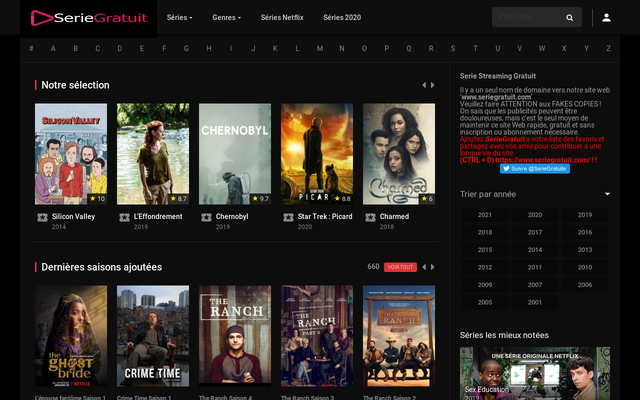Filter by year 2010
This screenshot has height=400, width=640.
tap(585, 267)
